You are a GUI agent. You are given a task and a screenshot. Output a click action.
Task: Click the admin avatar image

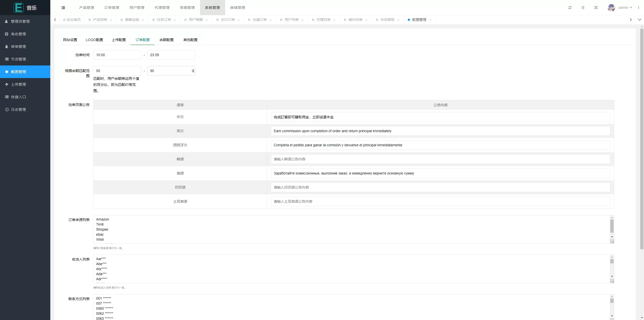coord(611,8)
